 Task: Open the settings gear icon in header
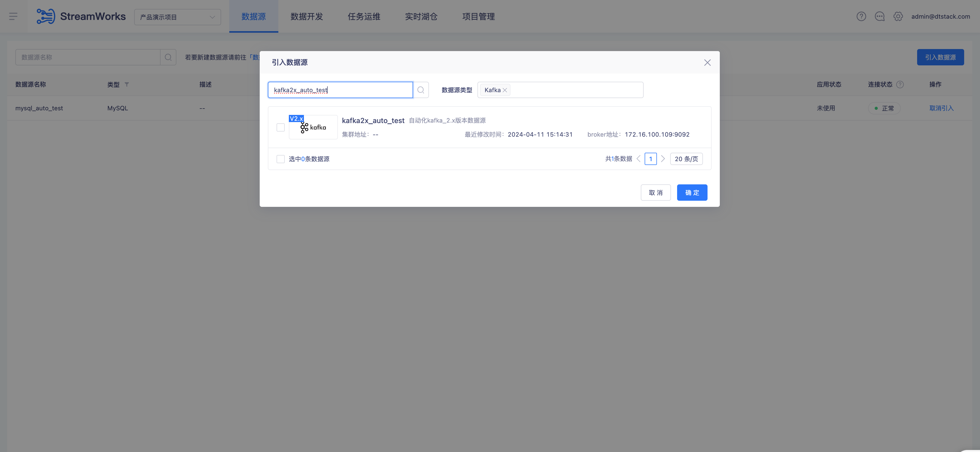pos(898,16)
